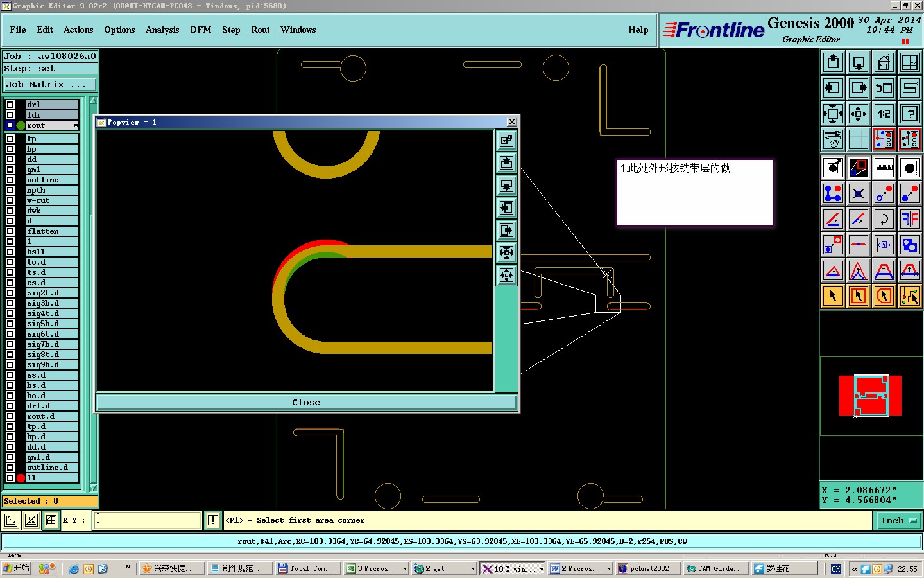Toggle the flatten layer checkbox

pyautogui.click(x=10, y=231)
